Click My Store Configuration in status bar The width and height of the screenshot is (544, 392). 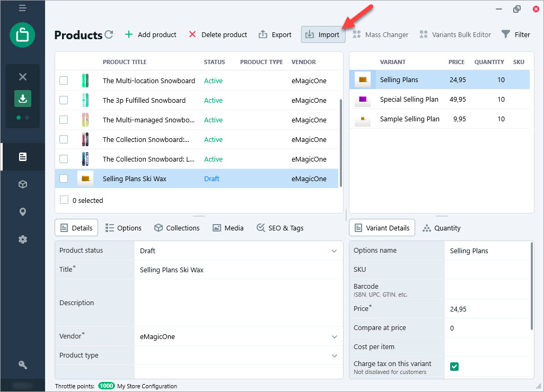pyautogui.click(x=147, y=386)
